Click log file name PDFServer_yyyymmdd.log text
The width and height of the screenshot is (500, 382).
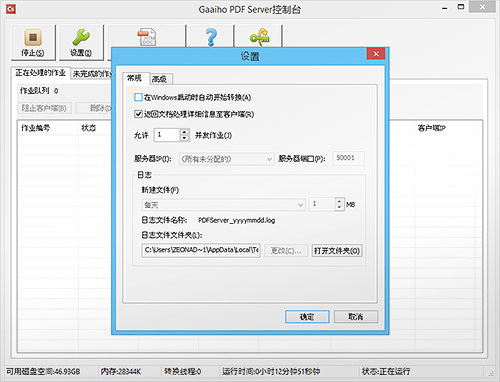coord(236,220)
